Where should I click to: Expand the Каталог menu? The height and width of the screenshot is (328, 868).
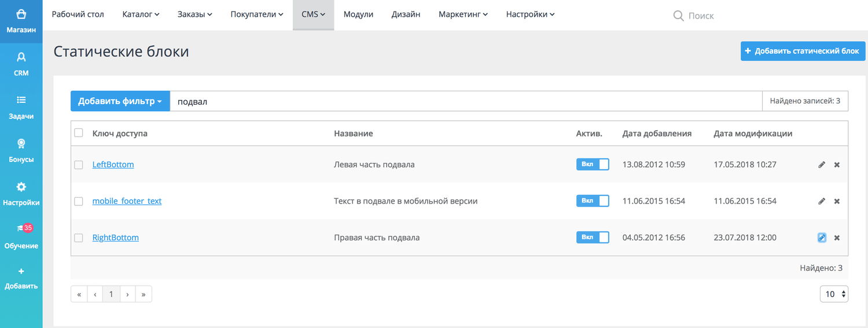[x=141, y=14]
